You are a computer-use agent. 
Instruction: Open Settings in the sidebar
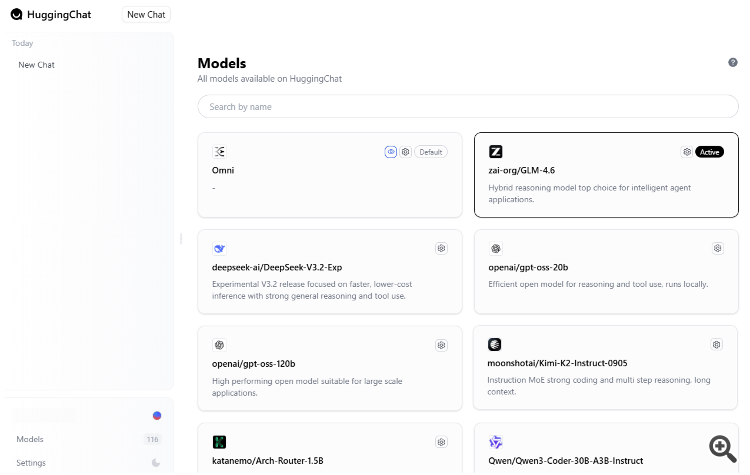31,463
